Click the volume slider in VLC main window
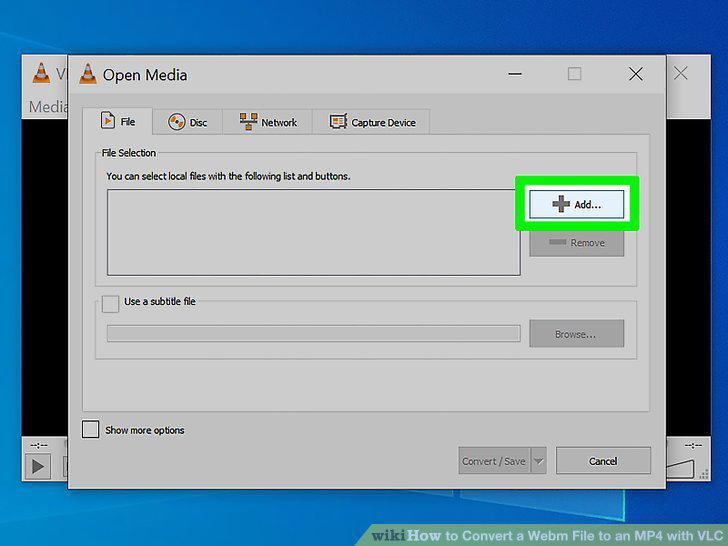This screenshot has height=546, width=728. tap(680, 469)
